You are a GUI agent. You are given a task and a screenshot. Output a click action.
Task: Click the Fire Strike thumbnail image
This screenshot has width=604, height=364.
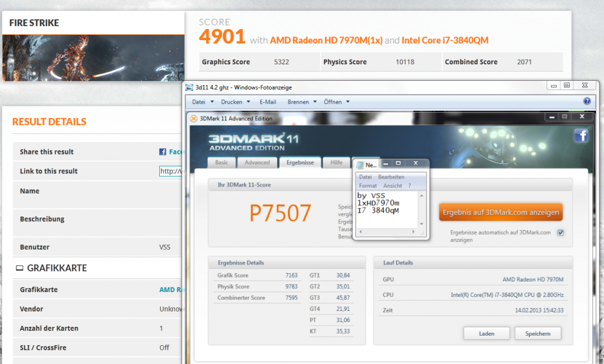(x=93, y=58)
